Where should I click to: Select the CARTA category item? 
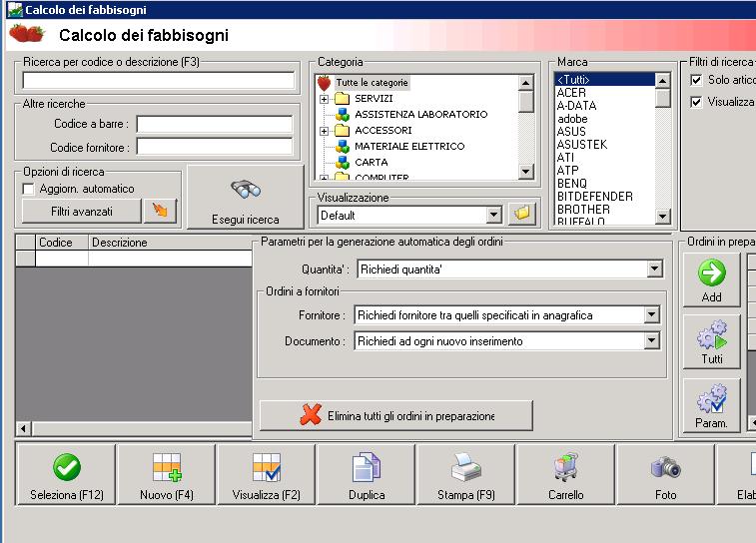(372, 162)
